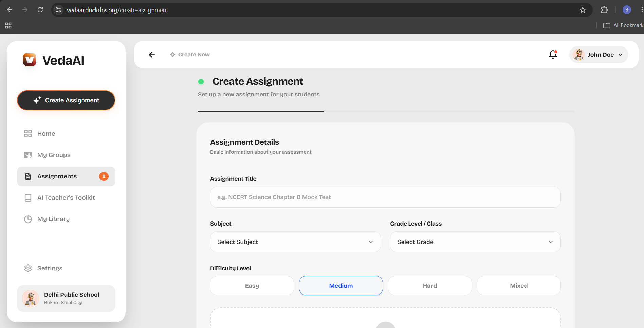Viewport: 644px width, 328px height.
Task: Open the All Bookmarks folder
Action: click(623, 25)
